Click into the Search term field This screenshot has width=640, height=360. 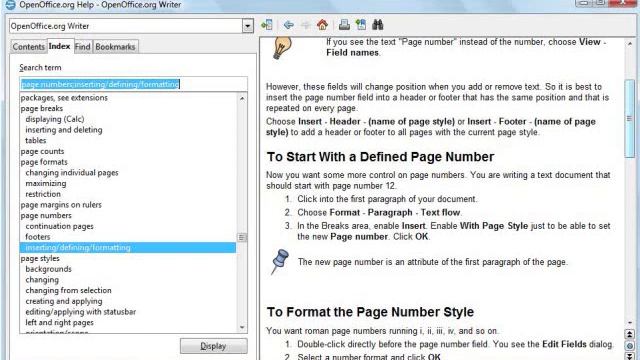pos(133,84)
